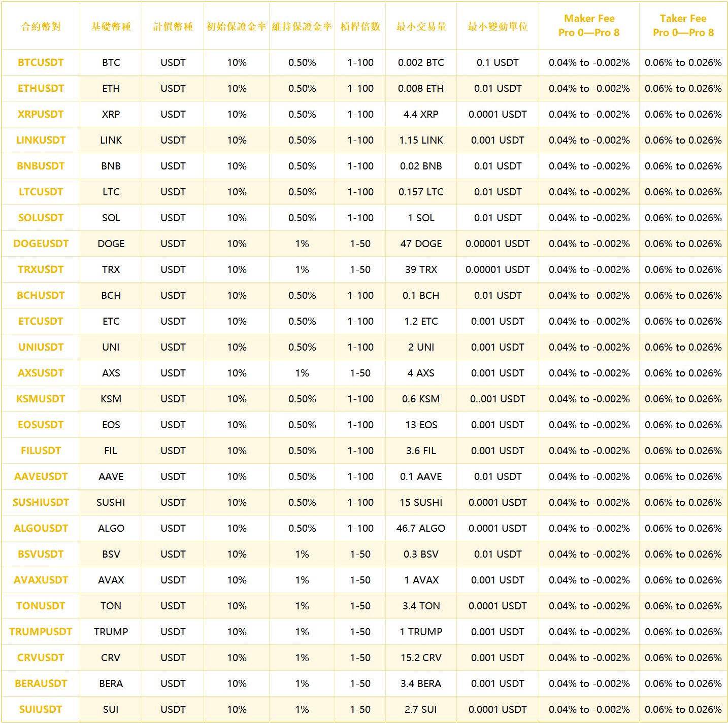728x723 pixels.
Task: Select the SUIUSDT contract pair
Action: coord(41,709)
